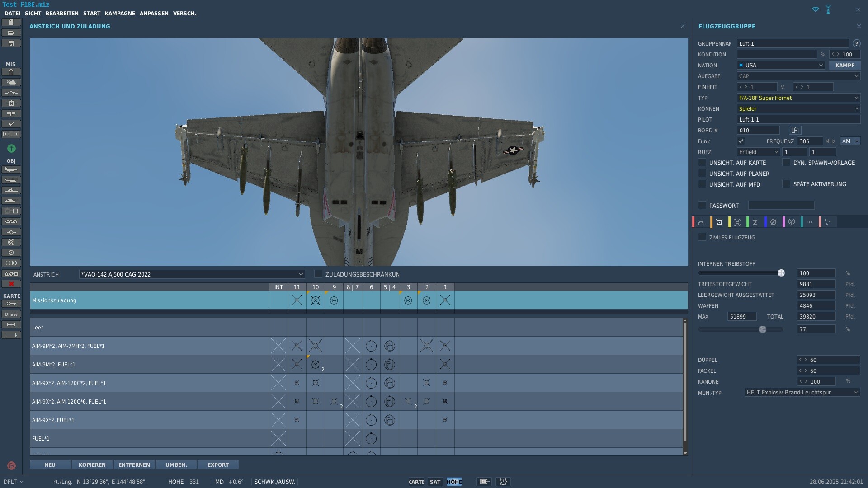Click the EXPORT button
The width and height of the screenshot is (868, 488).
(x=218, y=465)
